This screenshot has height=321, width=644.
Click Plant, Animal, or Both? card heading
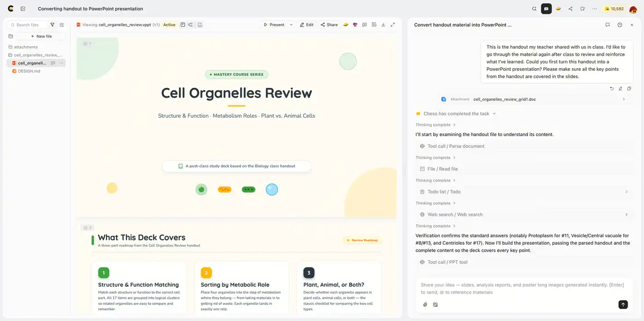pyautogui.click(x=334, y=285)
